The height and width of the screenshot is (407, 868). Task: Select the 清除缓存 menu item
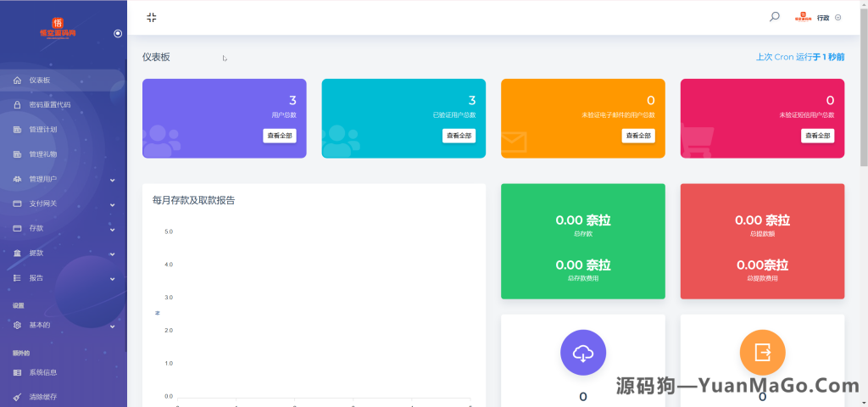point(62,397)
